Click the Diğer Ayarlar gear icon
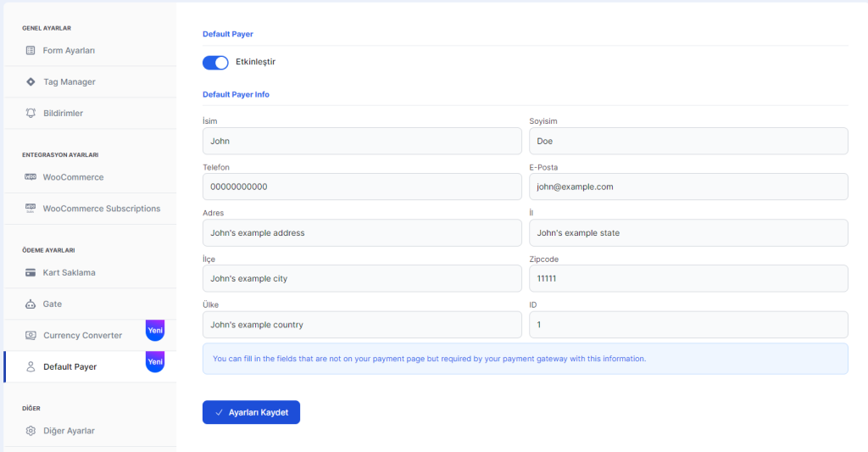This screenshot has width=868, height=452. pos(31,431)
